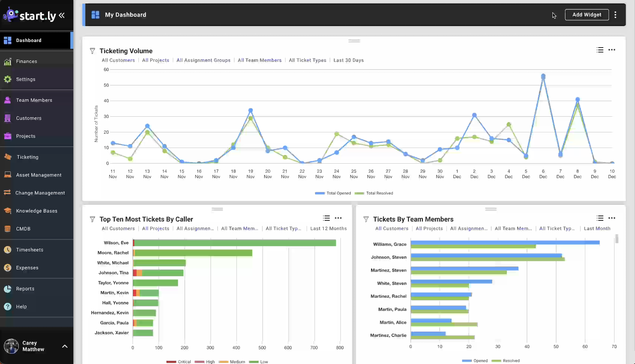Click the Tickets By Team Members scrollbar
The height and width of the screenshot is (364, 635).
click(x=617, y=239)
